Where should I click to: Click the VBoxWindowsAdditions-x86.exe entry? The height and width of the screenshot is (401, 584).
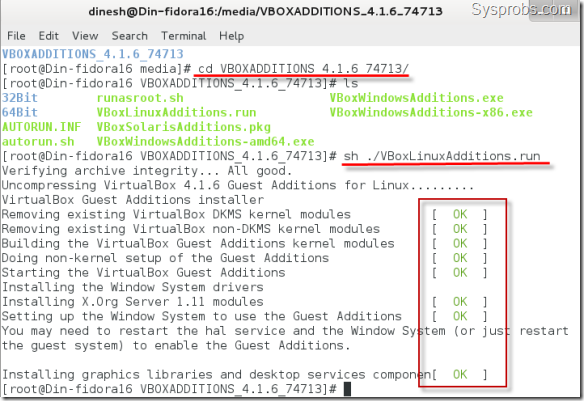click(x=431, y=112)
